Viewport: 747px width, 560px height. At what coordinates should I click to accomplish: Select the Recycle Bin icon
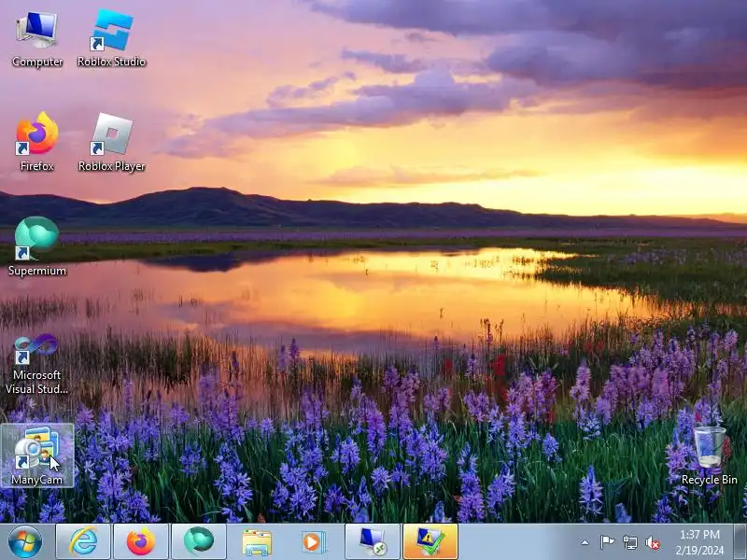(710, 456)
